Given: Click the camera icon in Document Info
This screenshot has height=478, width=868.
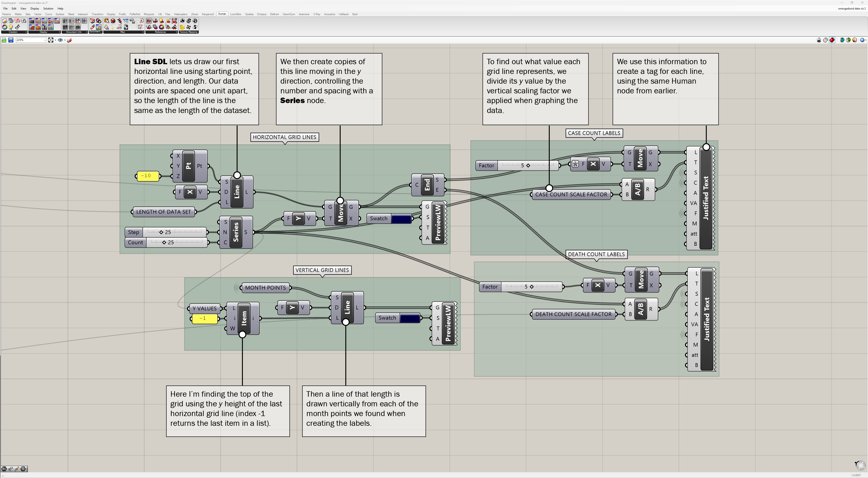Looking at the screenshot, I should click(78, 27).
